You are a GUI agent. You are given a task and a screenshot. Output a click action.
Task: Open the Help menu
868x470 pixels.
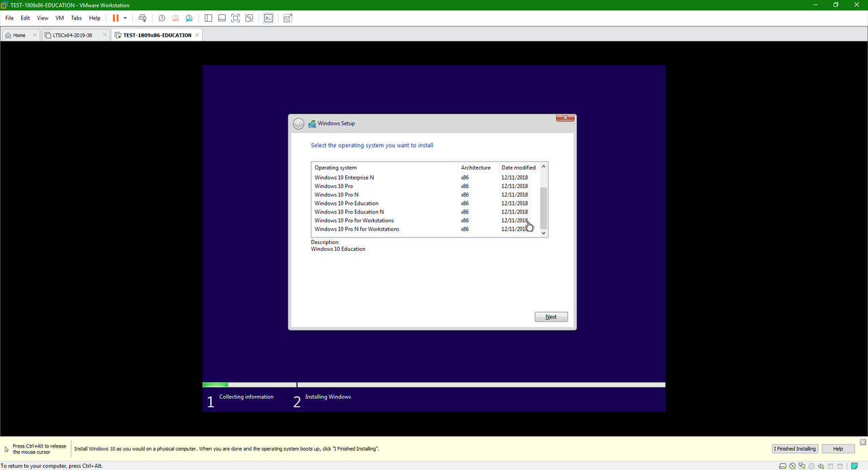pos(95,18)
